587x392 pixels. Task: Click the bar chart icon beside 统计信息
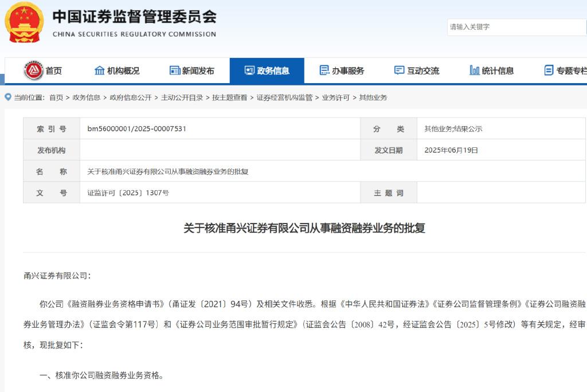474,70
